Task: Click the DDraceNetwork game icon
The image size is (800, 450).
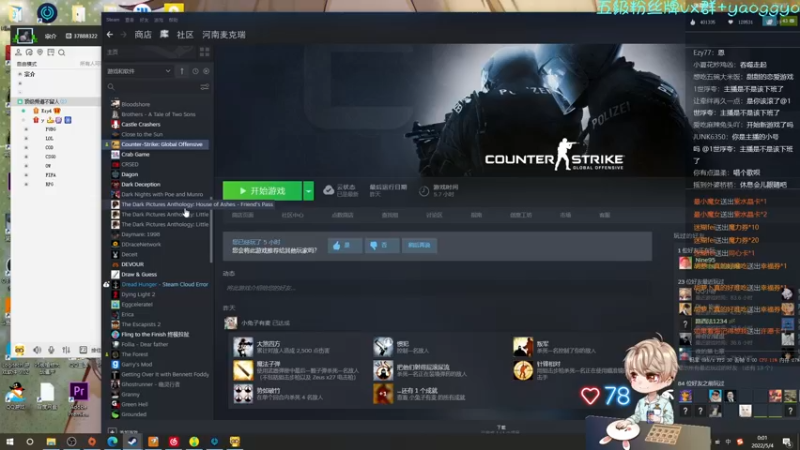Action: 115,244
